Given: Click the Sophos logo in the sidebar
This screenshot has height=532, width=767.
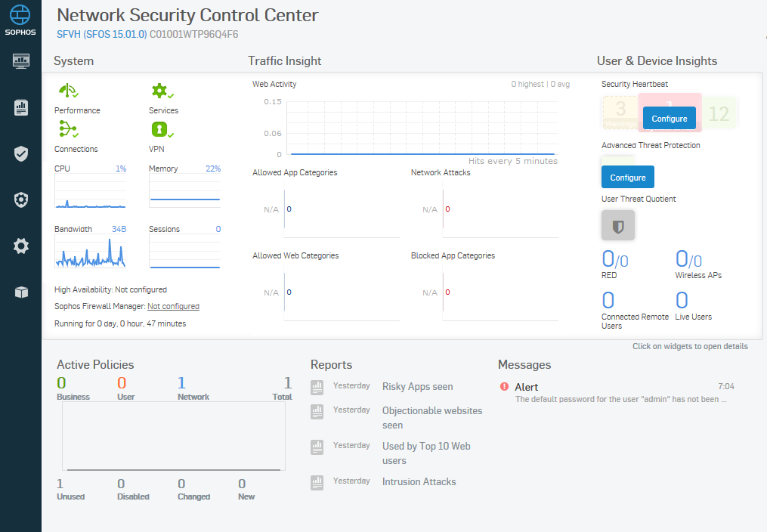Looking at the screenshot, I should point(20,20).
